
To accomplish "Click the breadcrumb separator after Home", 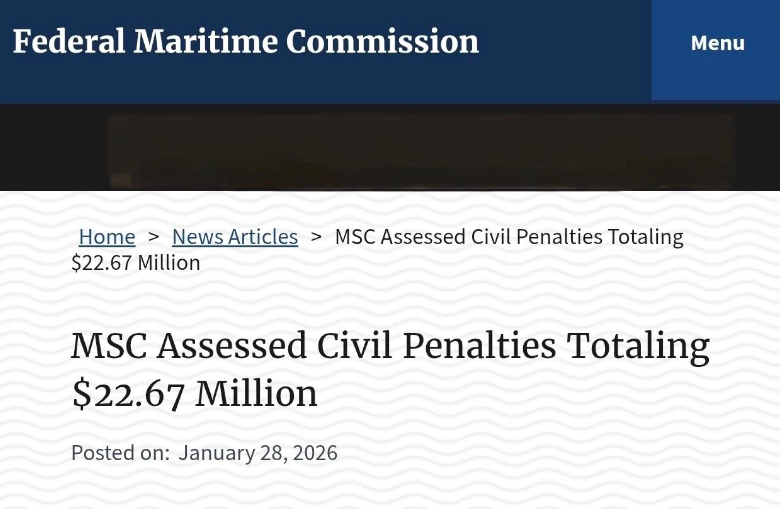I will (x=154, y=237).
